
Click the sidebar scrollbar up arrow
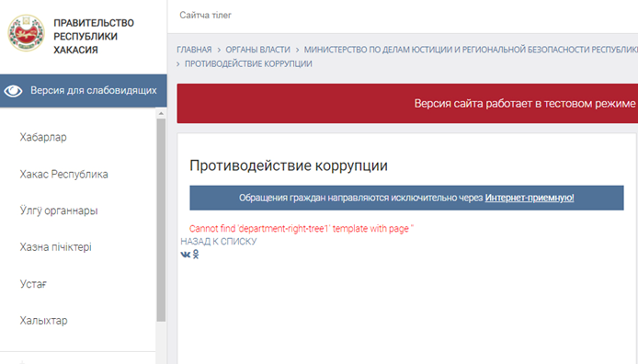pyautogui.click(x=161, y=113)
